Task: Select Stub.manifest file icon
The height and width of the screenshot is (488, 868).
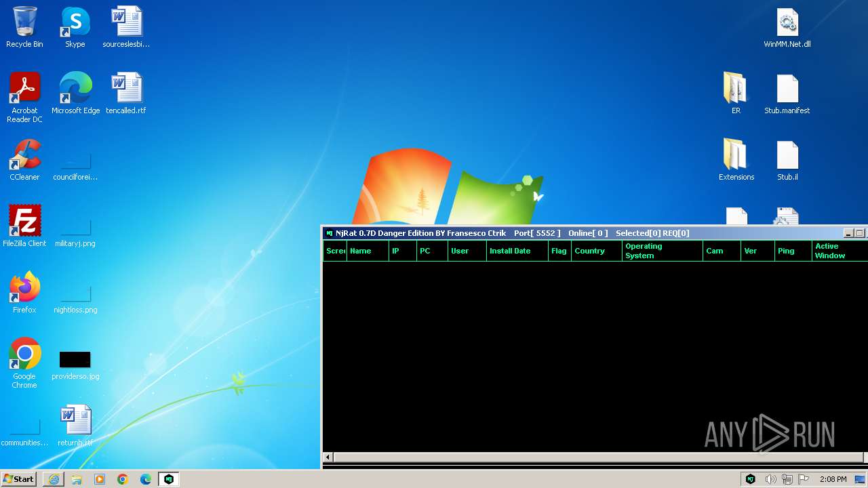Action: pos(787,94)
